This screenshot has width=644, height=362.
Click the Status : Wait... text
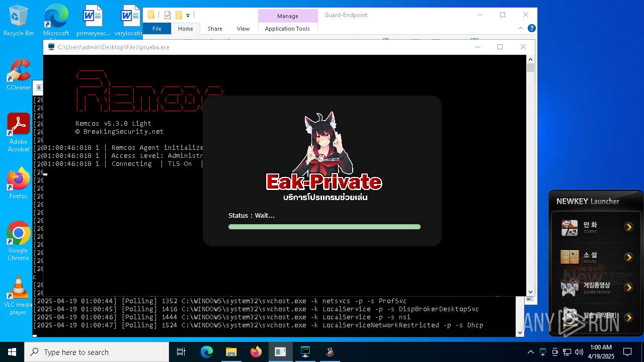point(252,215)
